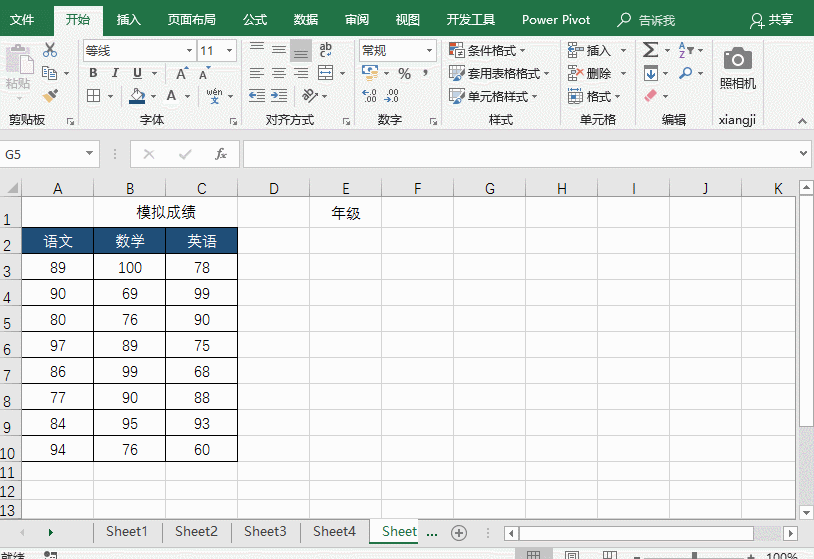814x559 pixels.
Task: Align text right
Action: (301, 73)
